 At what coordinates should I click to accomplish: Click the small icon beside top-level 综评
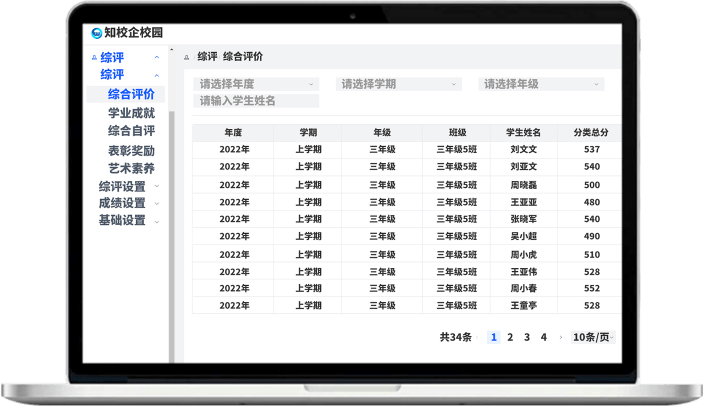point(94,58)
